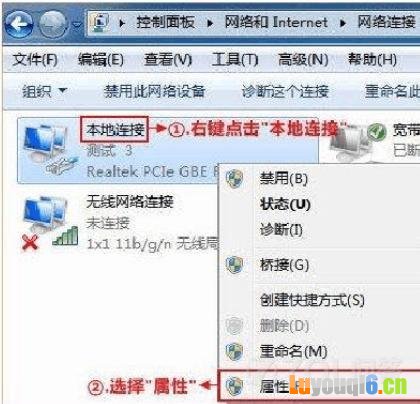
Task: Click the address bar network icon
Action: coord(101,23)
